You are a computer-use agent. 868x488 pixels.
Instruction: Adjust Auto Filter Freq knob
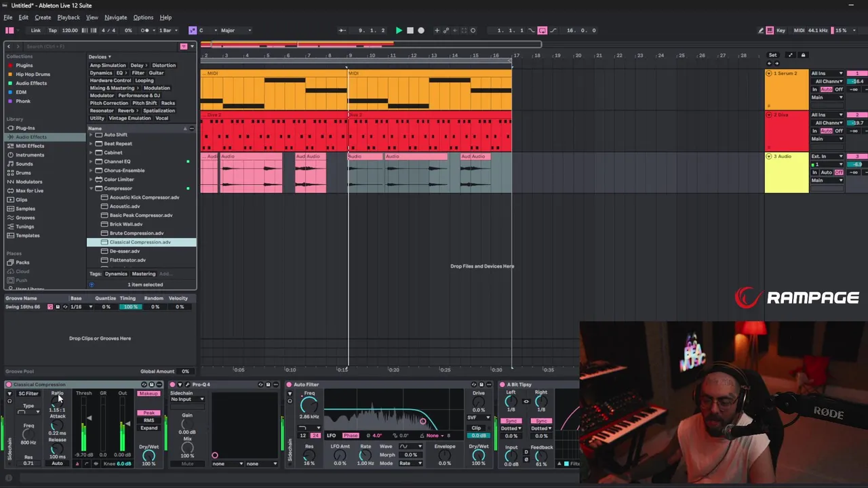point(309,406)
